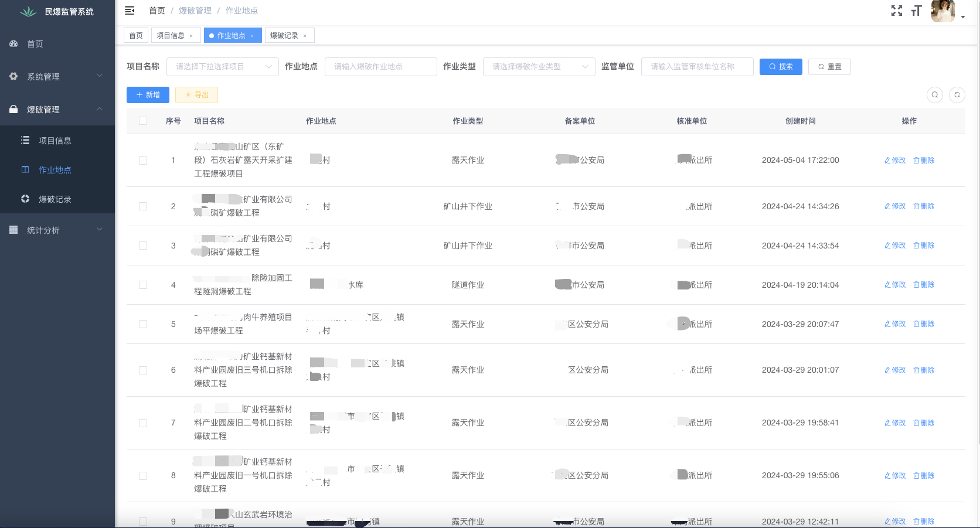
Task: Delete row 6 with 删除
Action: 924,370
